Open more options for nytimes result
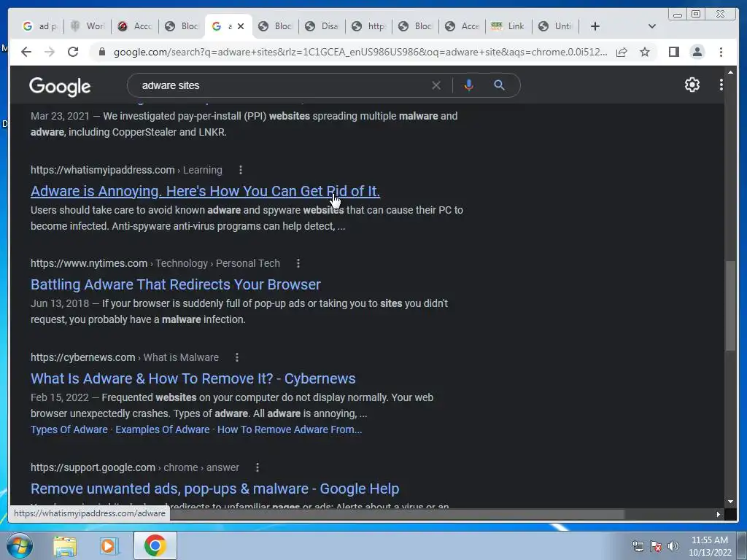747x560 pixels. pos(298,263)
